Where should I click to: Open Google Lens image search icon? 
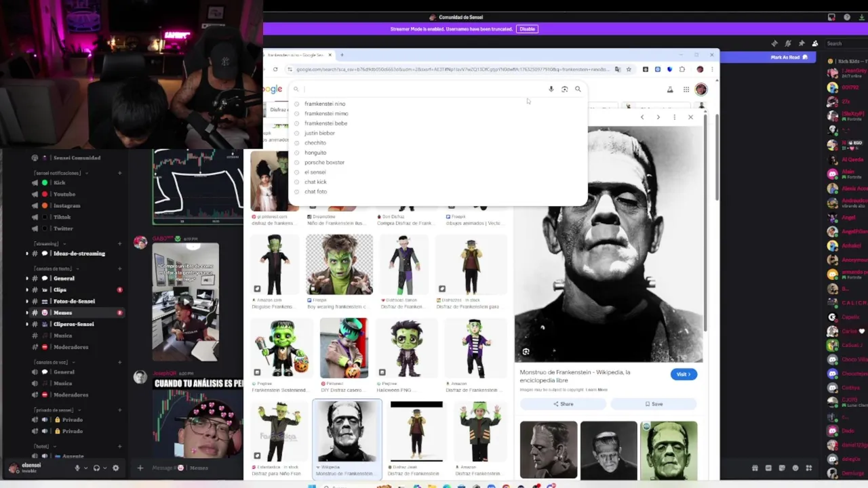pyautogui.click(x=564, y=89)
